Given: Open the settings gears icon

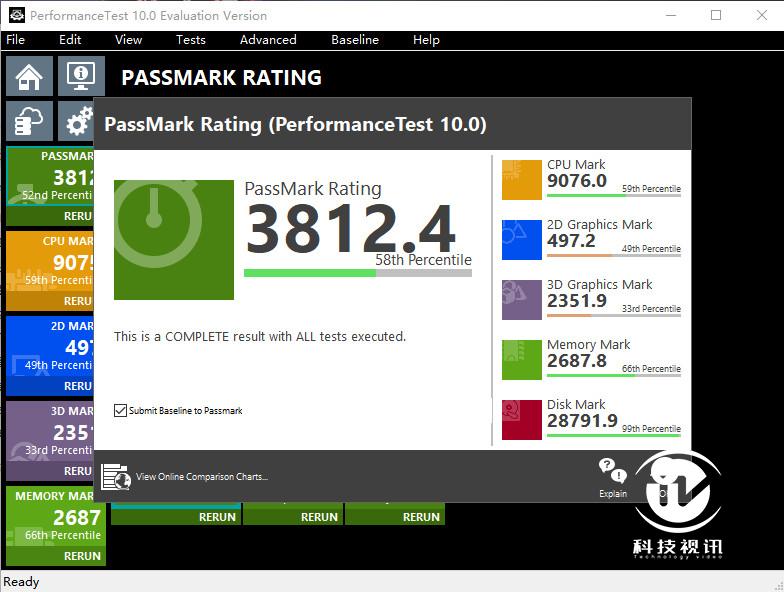Looking at the screenshot, I should click(76, 121).
